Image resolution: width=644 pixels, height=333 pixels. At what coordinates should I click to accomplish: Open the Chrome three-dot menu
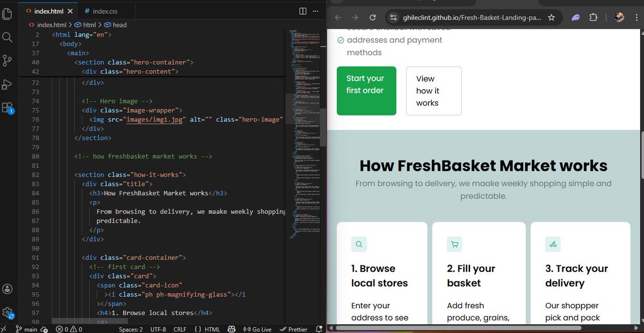(x=638, y=17)
